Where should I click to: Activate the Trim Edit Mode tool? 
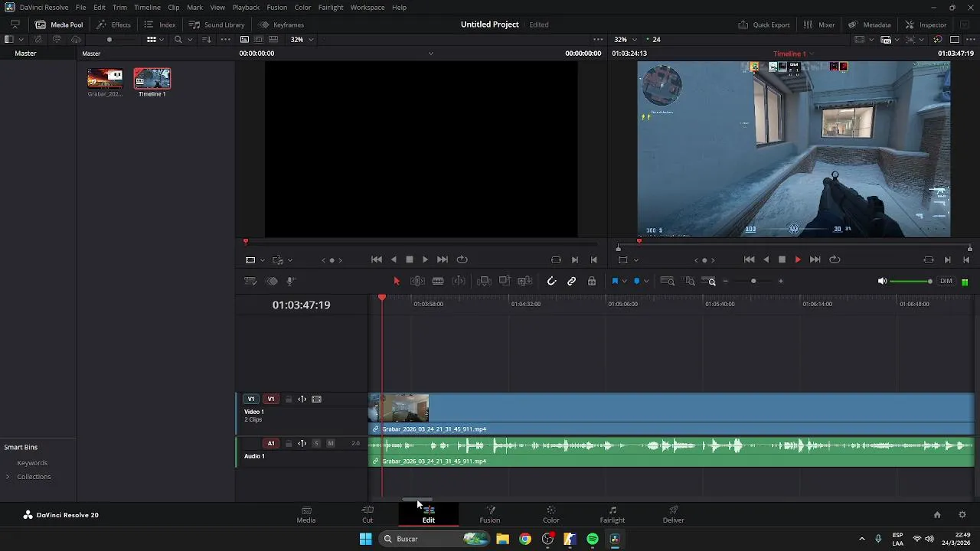pos(417,281)
